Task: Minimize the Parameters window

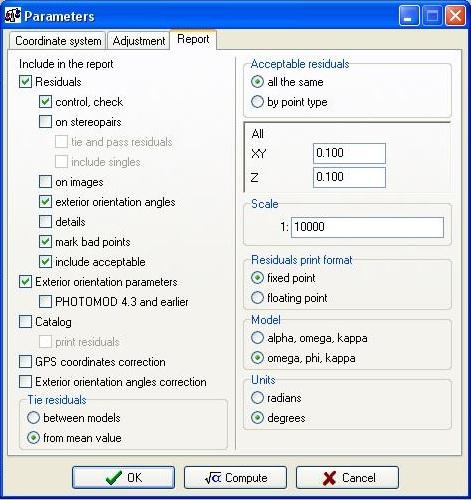Action: click(409, 16)
